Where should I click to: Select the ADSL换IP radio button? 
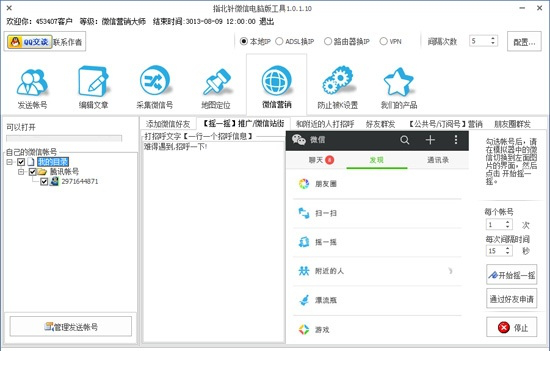click(x=279, y=41)
